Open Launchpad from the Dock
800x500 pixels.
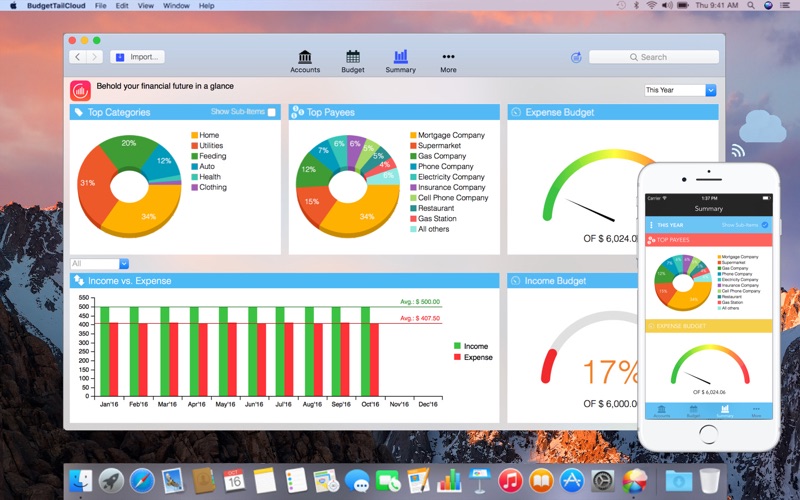111,481
